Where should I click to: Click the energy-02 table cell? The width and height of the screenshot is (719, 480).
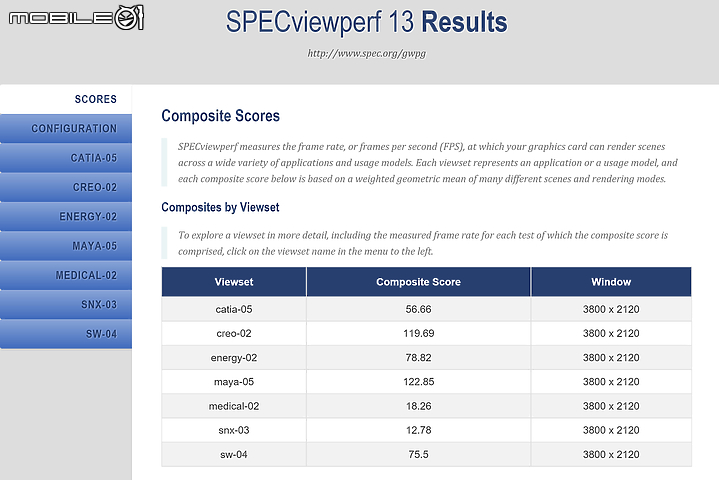(234, 358)
